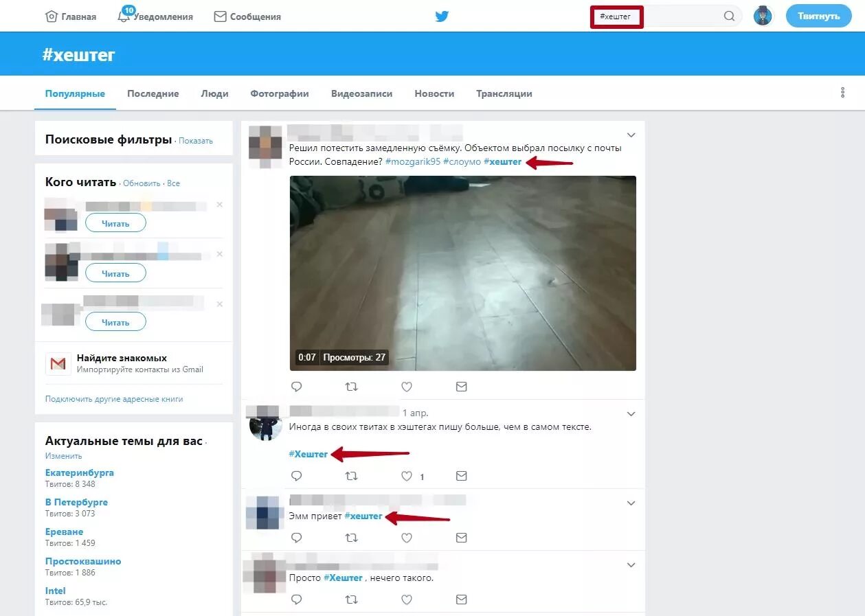865x616 pixels.
Task: Open the Intel trending topic
Action: pos(56,591)
